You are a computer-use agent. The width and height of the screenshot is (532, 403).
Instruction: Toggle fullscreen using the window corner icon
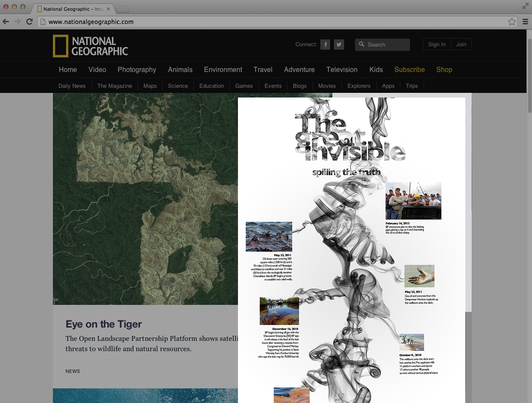point(525,6)
